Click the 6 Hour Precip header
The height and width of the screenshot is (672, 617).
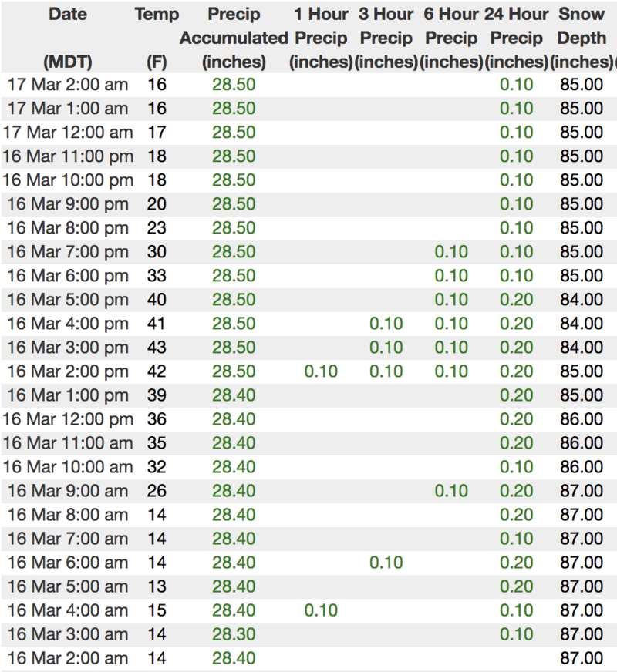(451, 38)
